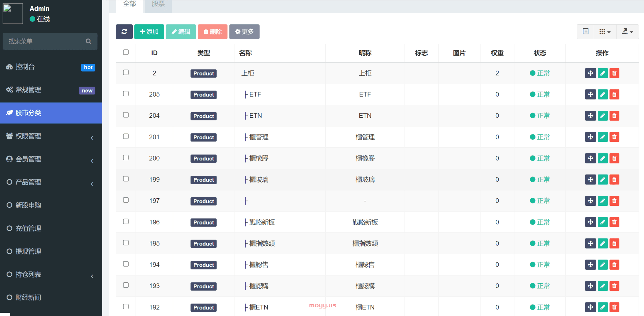Click the edit pencil icon for row 櫃橡膠

pos(603,158)
